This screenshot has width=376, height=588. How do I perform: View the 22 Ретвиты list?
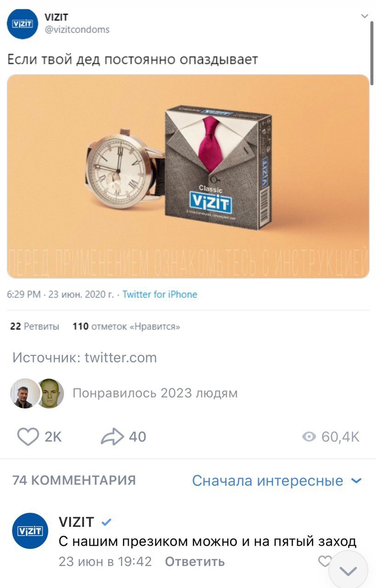pyautogui.click(x=34, y=327)
